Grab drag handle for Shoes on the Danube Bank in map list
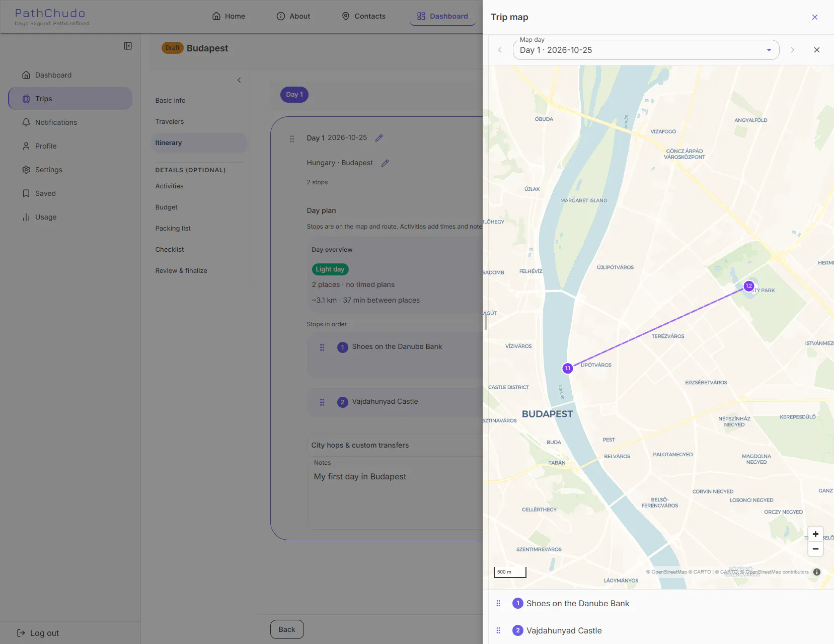 (498, 603)
